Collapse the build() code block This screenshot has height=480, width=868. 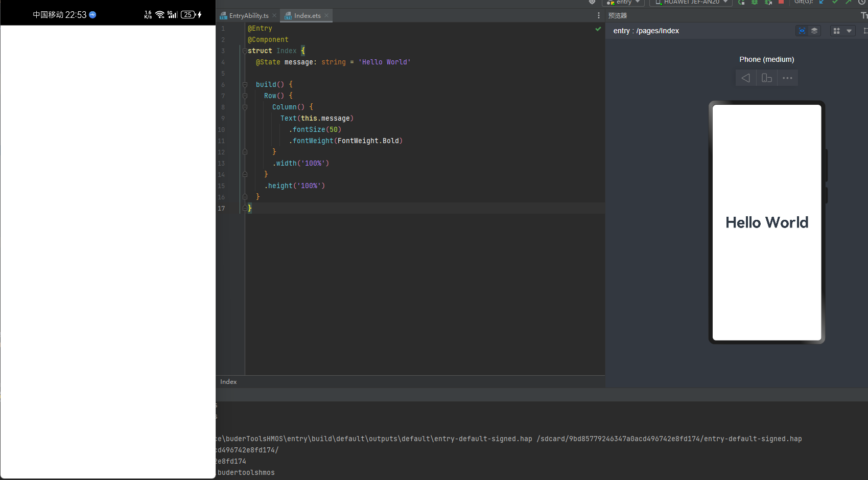[245, 85]
